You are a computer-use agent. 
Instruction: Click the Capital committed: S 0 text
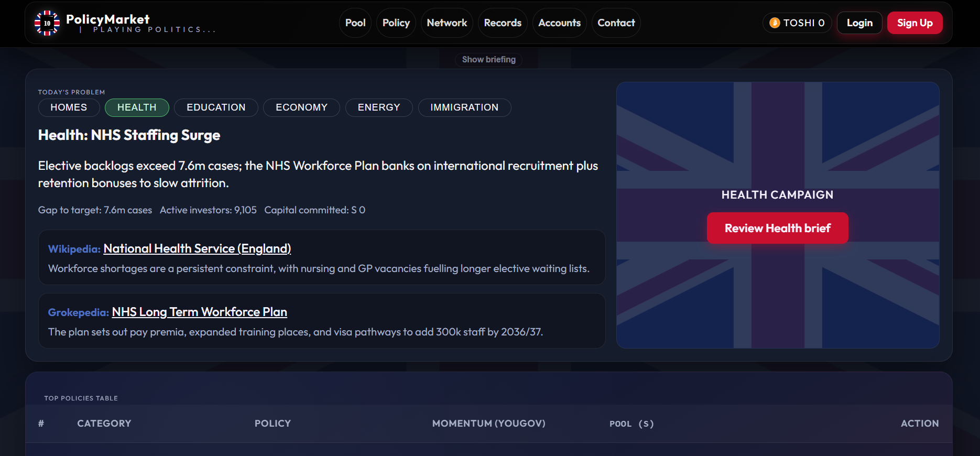(x=315, y=210)
